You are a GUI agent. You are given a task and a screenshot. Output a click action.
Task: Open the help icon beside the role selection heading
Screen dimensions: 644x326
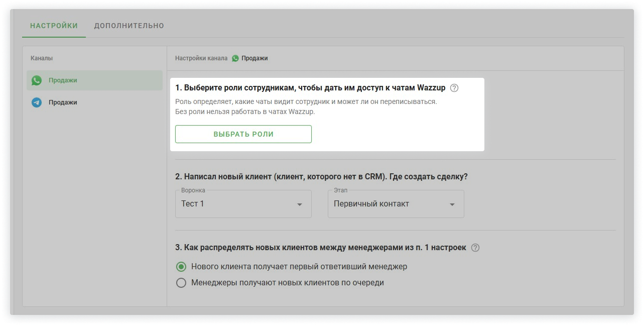pyautogui.click(x=454, y=88)
